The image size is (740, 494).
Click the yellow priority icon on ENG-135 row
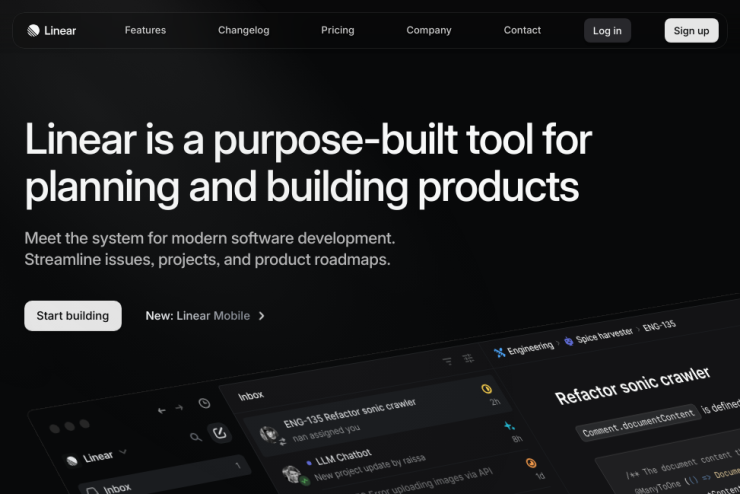tap(487, 389)
